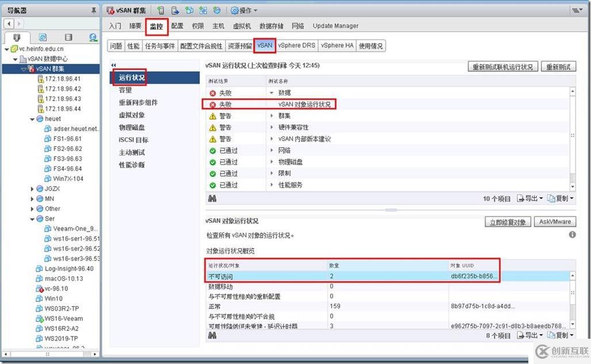
Task: Switch to the vSphere HA sub-tab
Action: click(x=337, y=45)
